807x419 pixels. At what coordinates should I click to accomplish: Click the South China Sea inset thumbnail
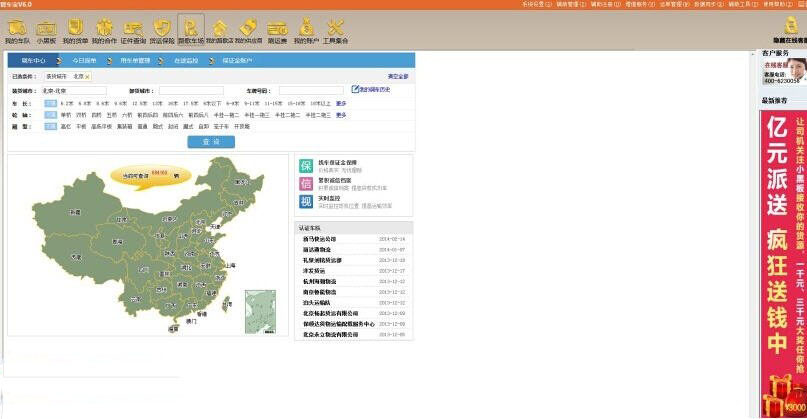260,312
